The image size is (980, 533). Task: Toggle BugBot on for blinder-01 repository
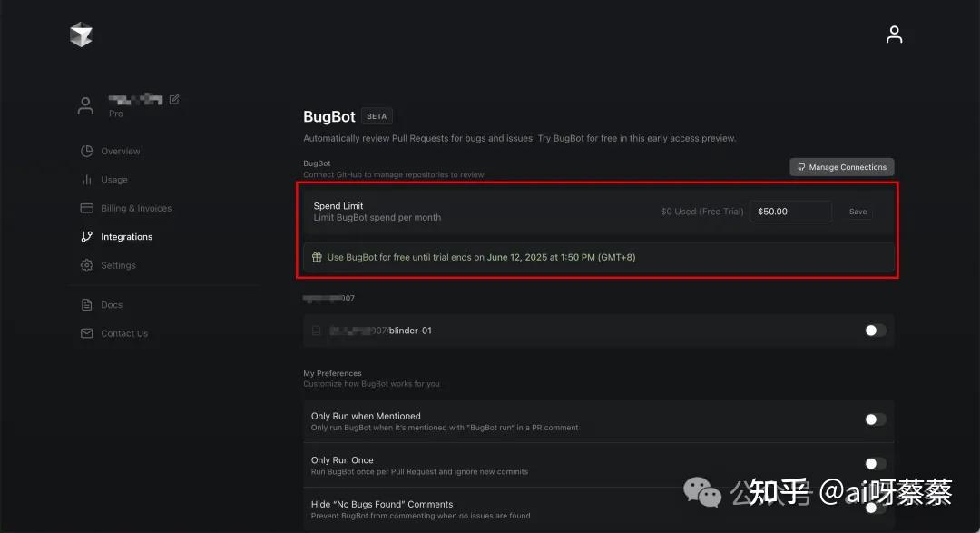click(875, 331)
